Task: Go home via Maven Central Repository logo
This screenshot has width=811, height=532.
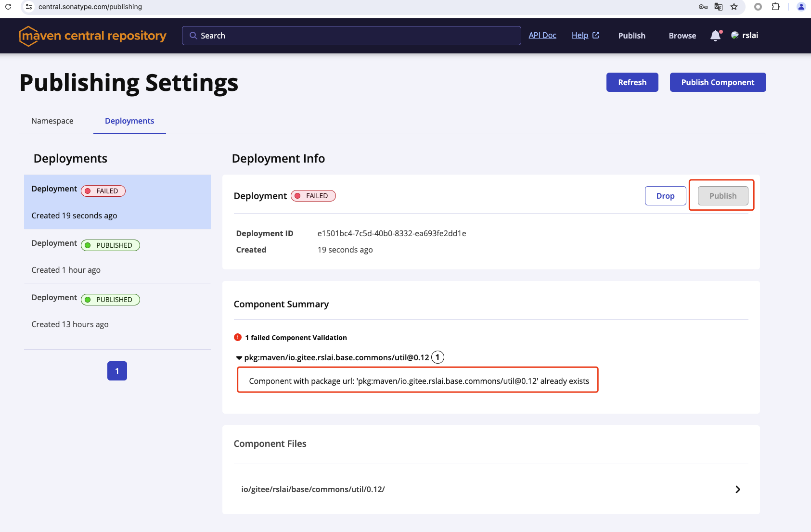Action: (93, 36)
